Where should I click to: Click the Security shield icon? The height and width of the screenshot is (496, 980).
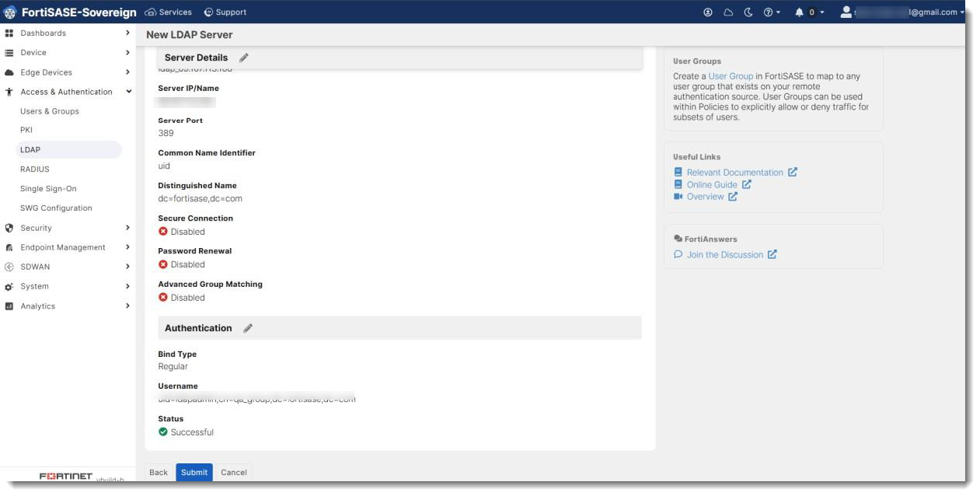[x=9, y=228]
